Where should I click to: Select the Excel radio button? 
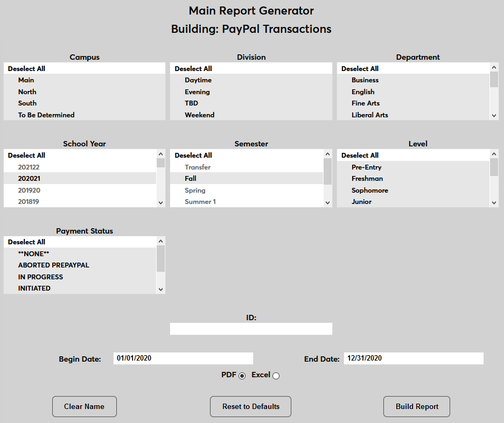click(276, 376)
